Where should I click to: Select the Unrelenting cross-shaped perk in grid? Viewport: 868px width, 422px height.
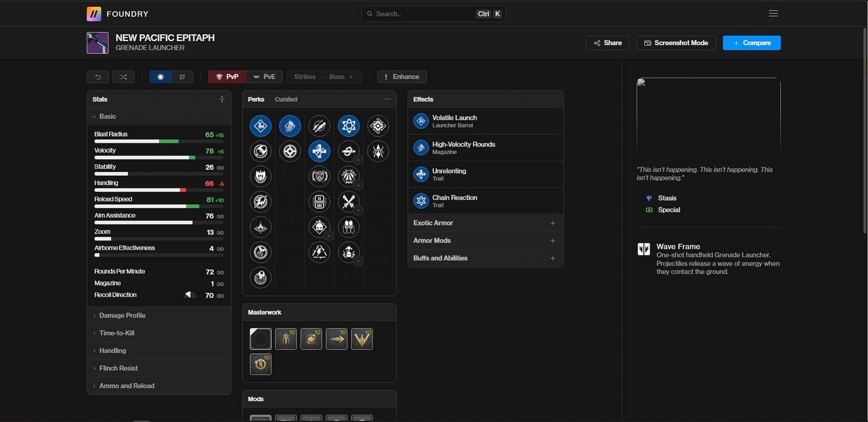point(319,151)
